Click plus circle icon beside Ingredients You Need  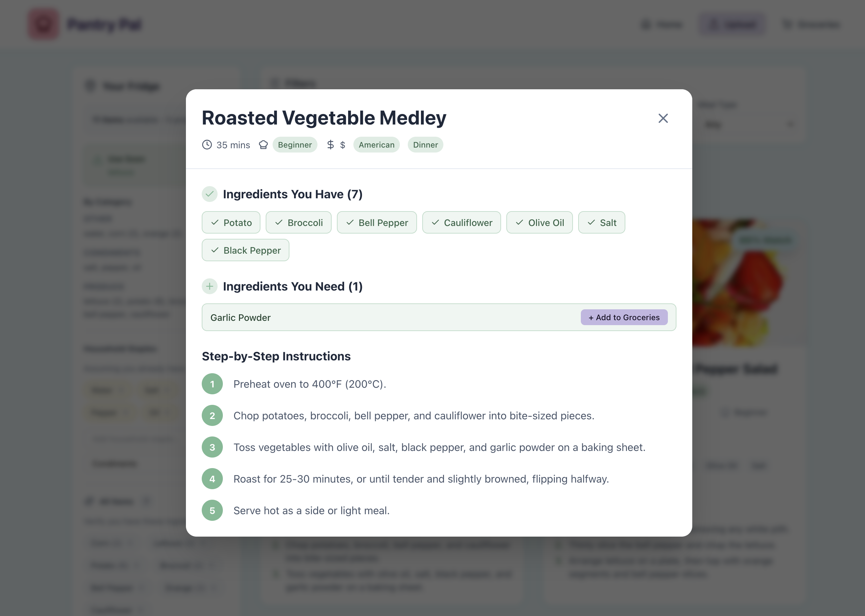coord(210,286)
